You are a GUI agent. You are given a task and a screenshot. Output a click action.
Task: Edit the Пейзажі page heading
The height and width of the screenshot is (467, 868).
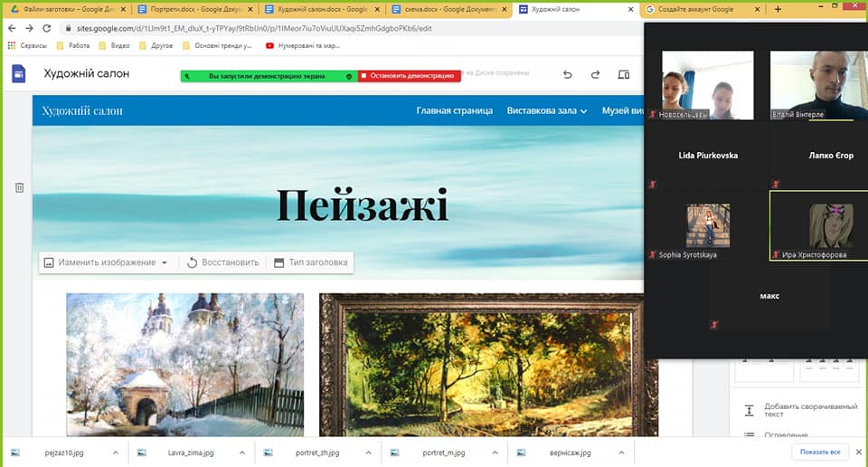(362, 205)
